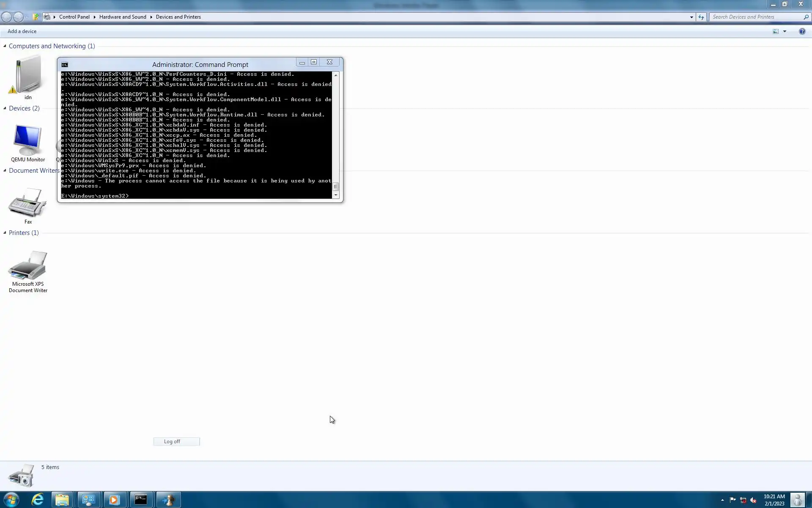Click the Command Prompt scrollbar down arrow

pyautogui.click(x=336, y=195)
